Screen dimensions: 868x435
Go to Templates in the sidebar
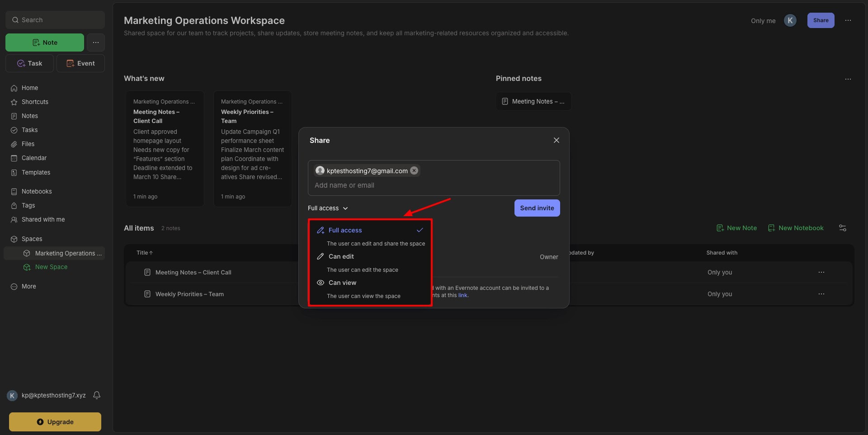click(36, 172)
